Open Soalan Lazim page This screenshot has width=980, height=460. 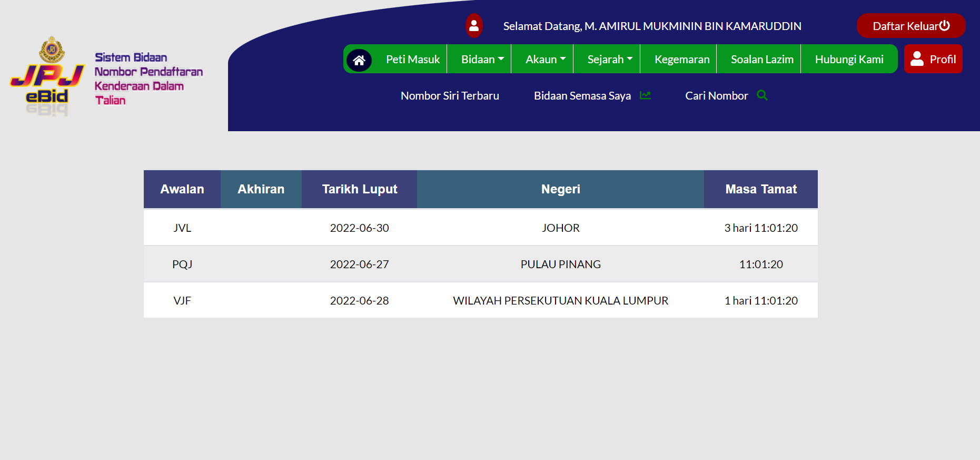point(761,59)
